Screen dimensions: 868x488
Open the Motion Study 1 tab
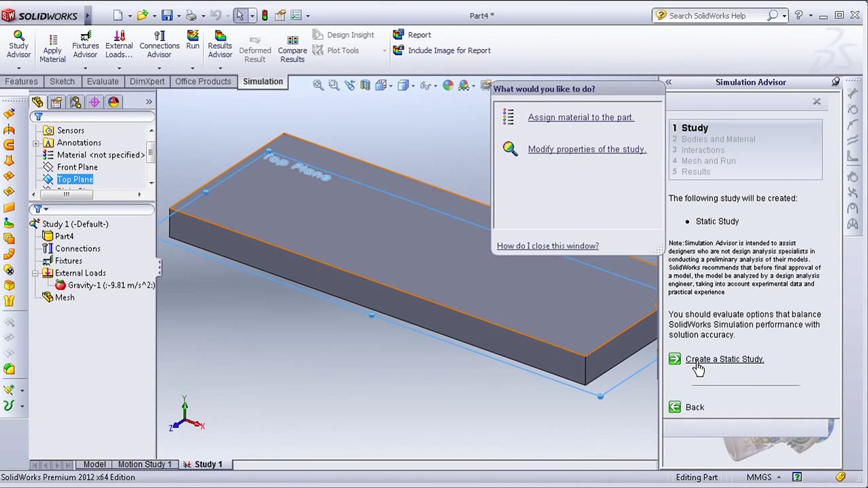[145, 465]
